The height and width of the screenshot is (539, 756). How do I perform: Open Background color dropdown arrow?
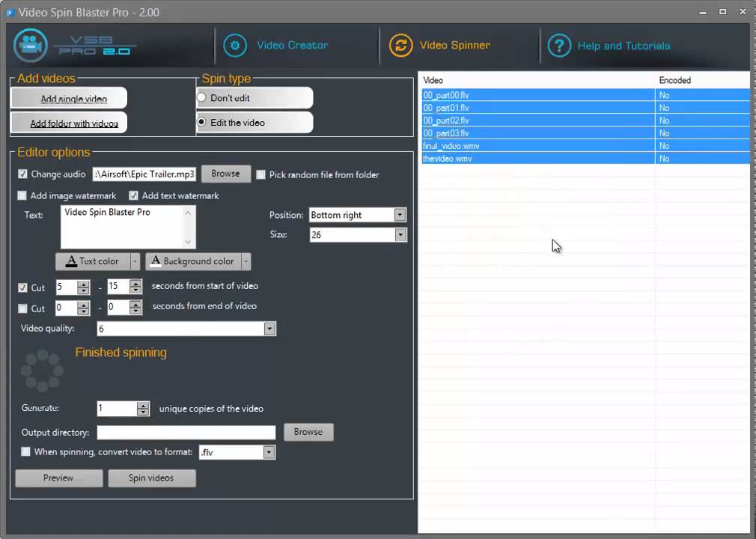[246, 261]
